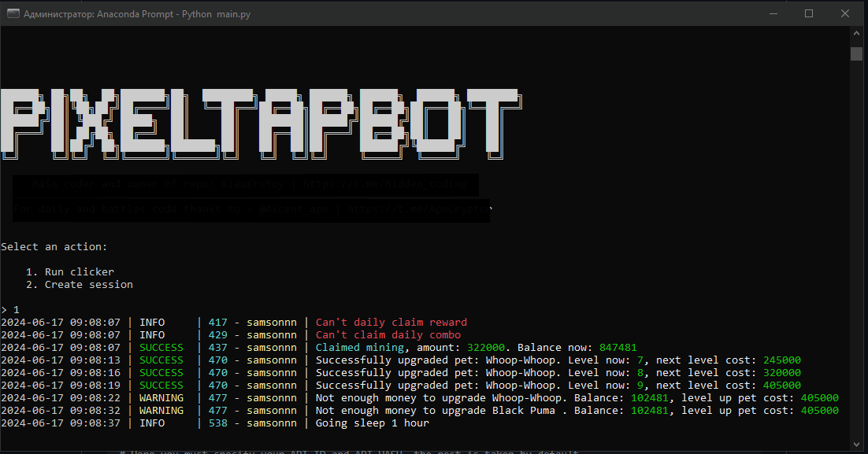Close the Anaconda Prompt window
868x454 pixels.
pos(844,13)
